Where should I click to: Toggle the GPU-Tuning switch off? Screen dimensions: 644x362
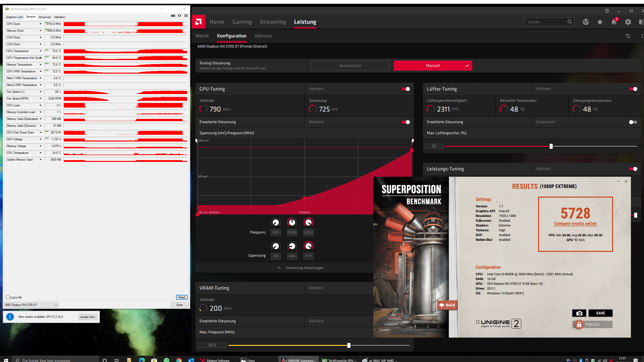tap(406, 89)
